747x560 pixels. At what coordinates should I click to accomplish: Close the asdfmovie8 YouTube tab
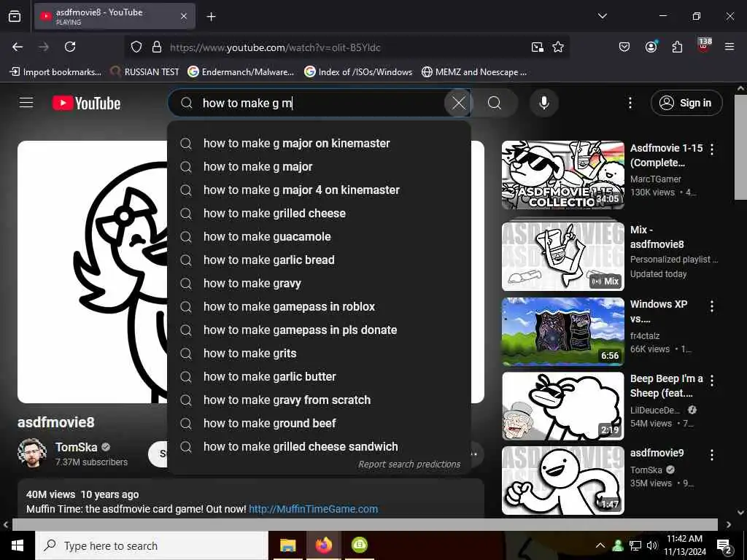tap(183, 16)
